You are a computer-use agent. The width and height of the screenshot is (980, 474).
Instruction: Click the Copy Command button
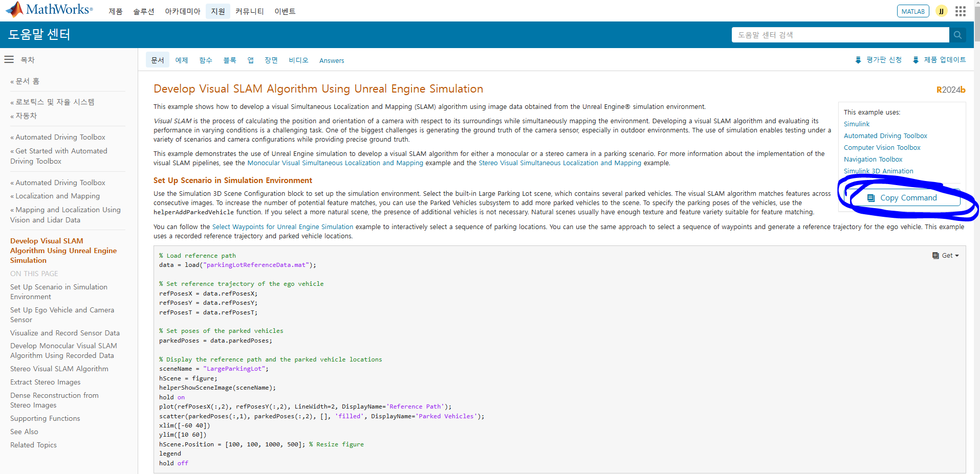pyautogui.click(x=903, y=198)
